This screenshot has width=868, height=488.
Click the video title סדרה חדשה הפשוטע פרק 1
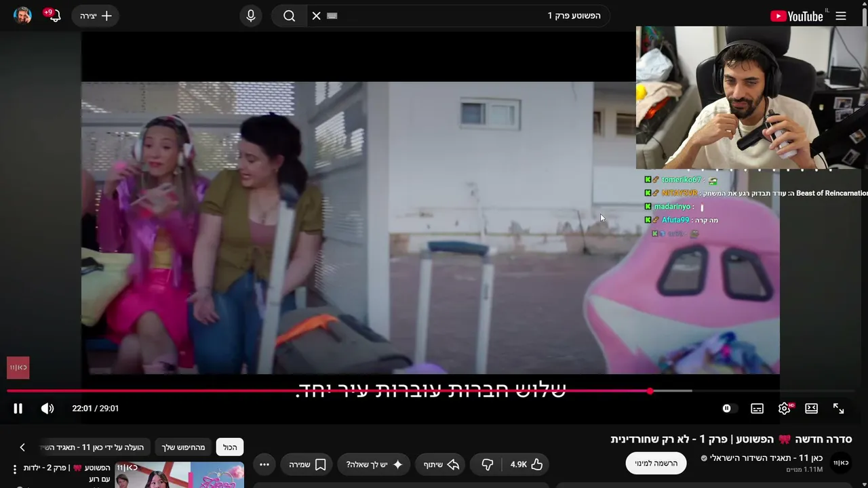(731, 439)
